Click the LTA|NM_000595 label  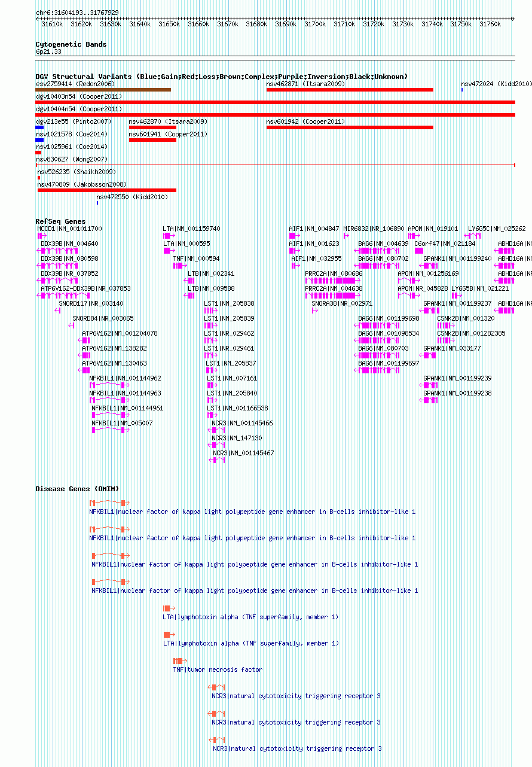186,244
